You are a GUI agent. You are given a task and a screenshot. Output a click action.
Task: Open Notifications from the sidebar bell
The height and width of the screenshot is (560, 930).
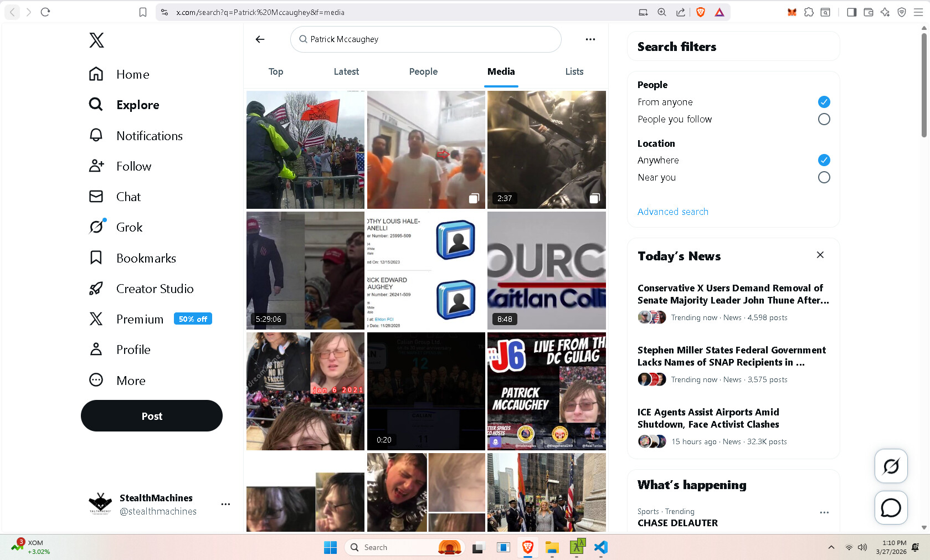click(96, 136)
